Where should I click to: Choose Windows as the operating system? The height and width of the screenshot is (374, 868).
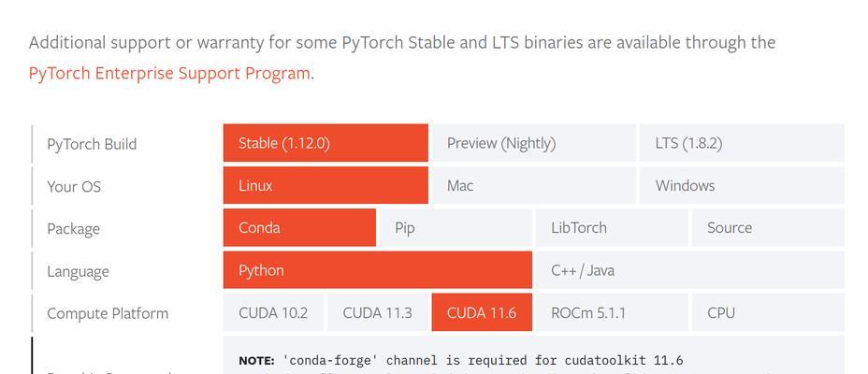(742, 185)
